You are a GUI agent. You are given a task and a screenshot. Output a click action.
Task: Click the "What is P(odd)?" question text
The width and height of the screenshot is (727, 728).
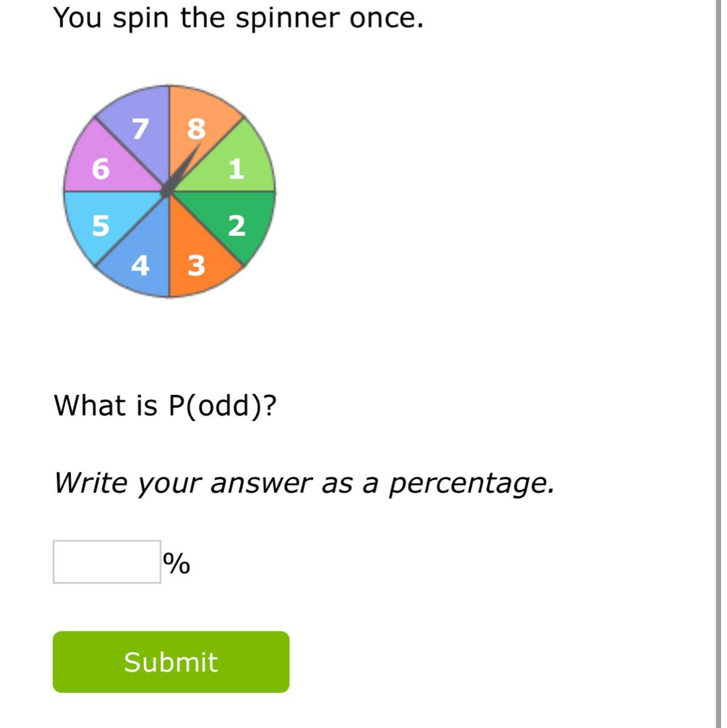[165, 405]
